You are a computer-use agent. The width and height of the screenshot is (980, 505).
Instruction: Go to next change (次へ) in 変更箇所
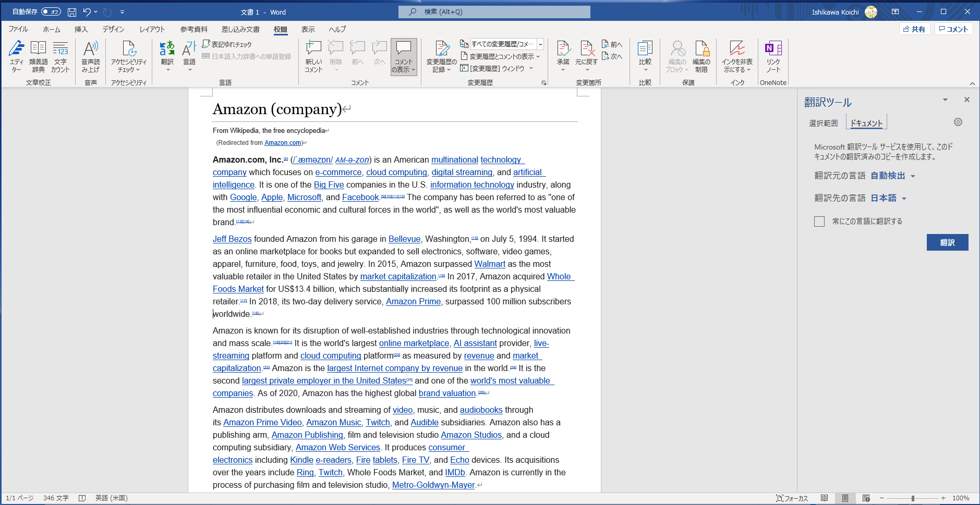(612, 56)
